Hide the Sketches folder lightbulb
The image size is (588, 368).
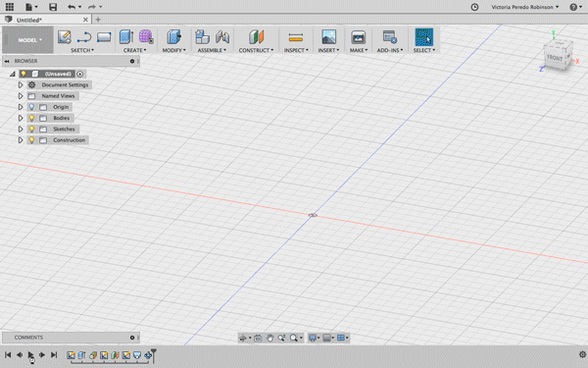32,129
